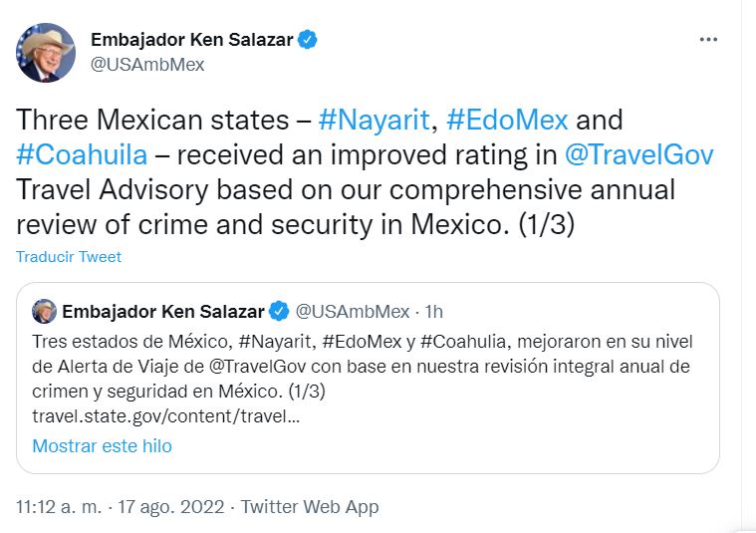Click the blue verified badge beside the author name
756x533 pixels.
pos(309,40)
